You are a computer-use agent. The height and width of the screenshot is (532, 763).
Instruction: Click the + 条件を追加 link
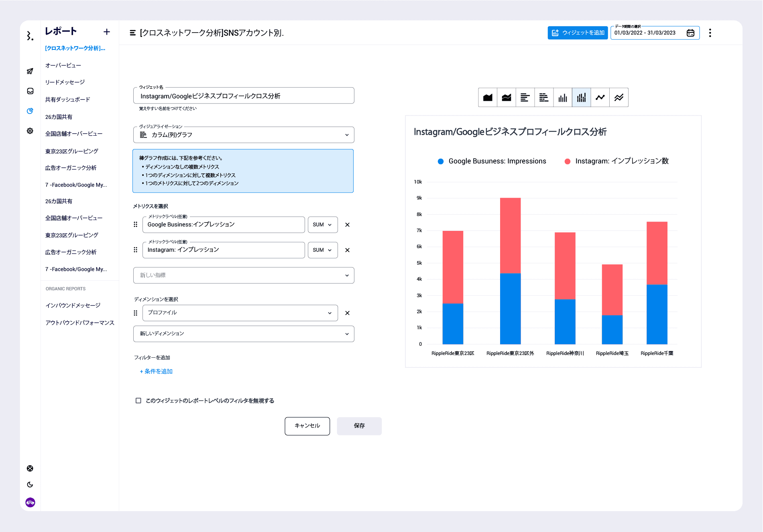tap(156, 371)
